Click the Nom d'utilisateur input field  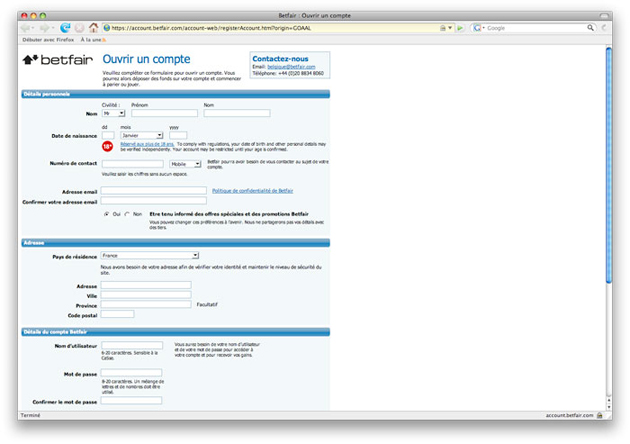click(x=132, y=345)
